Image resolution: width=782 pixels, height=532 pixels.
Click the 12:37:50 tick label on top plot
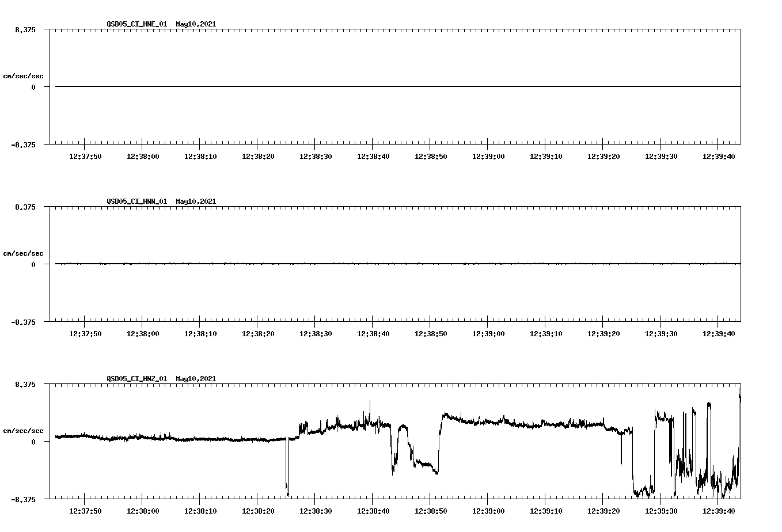(x=84, y=155)
